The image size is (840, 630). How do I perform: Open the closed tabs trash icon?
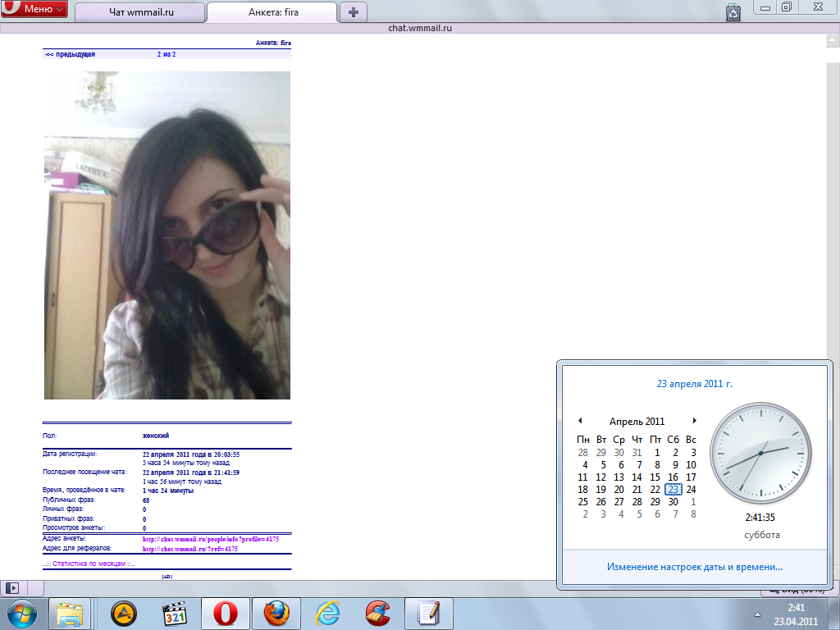[733, 11]
